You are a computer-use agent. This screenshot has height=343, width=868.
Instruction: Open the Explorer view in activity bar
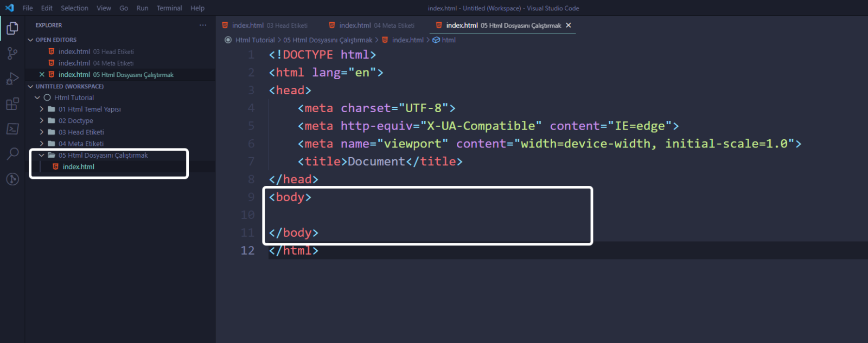(x=12, y=28)
